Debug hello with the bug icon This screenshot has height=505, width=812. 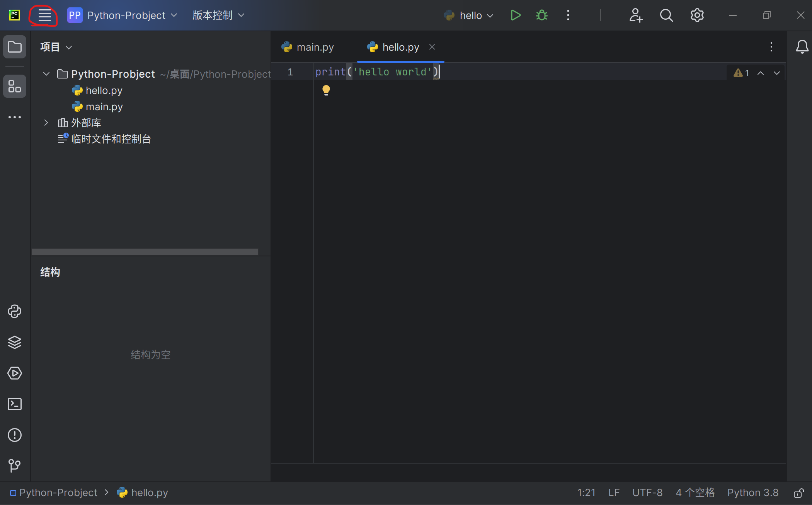(541, 15)
